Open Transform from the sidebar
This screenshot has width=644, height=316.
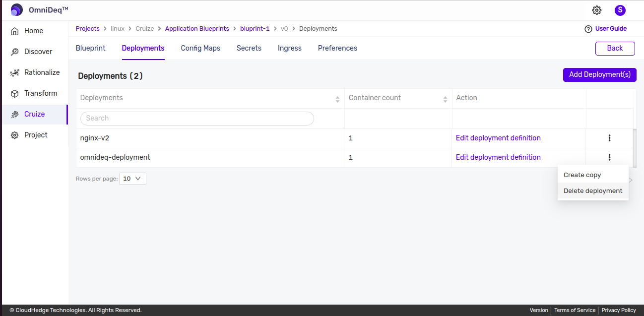click(x=40, y=93)
